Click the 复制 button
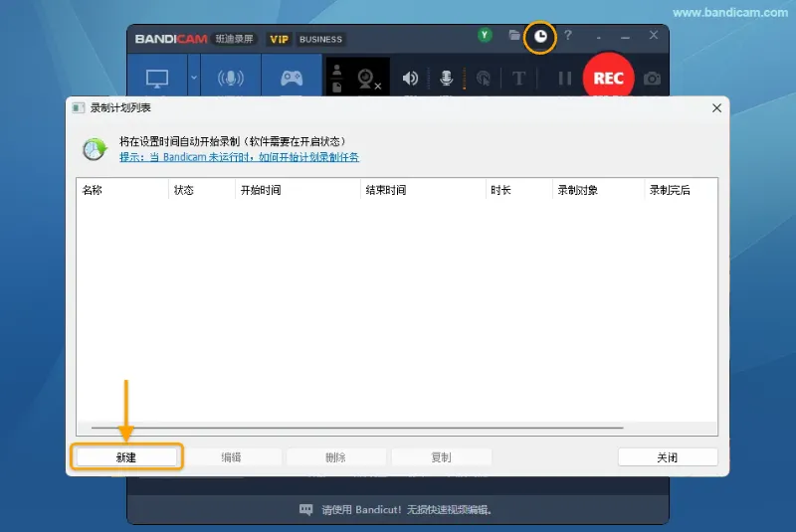Image resolution: width=796 pixels, height=532 pixels. pos(441,457)
